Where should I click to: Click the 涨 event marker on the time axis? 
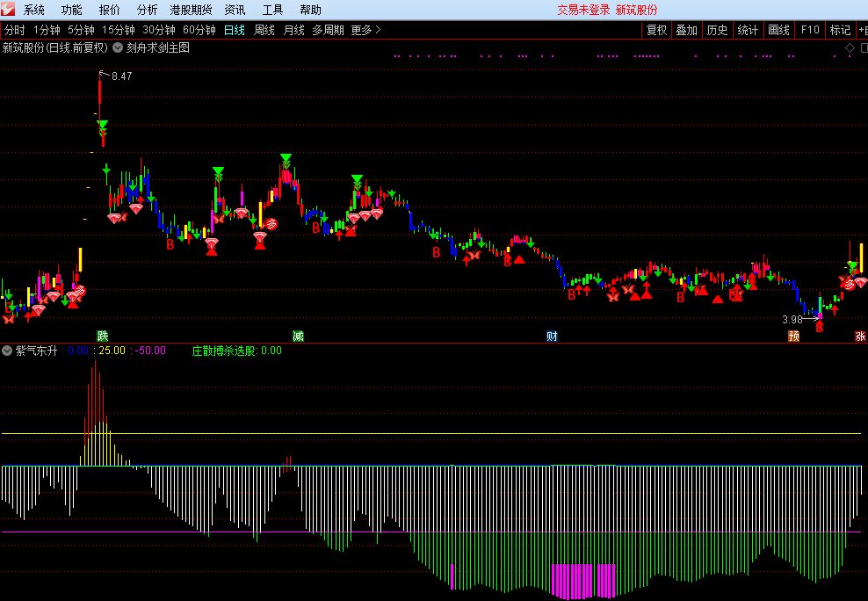[860, 336]
